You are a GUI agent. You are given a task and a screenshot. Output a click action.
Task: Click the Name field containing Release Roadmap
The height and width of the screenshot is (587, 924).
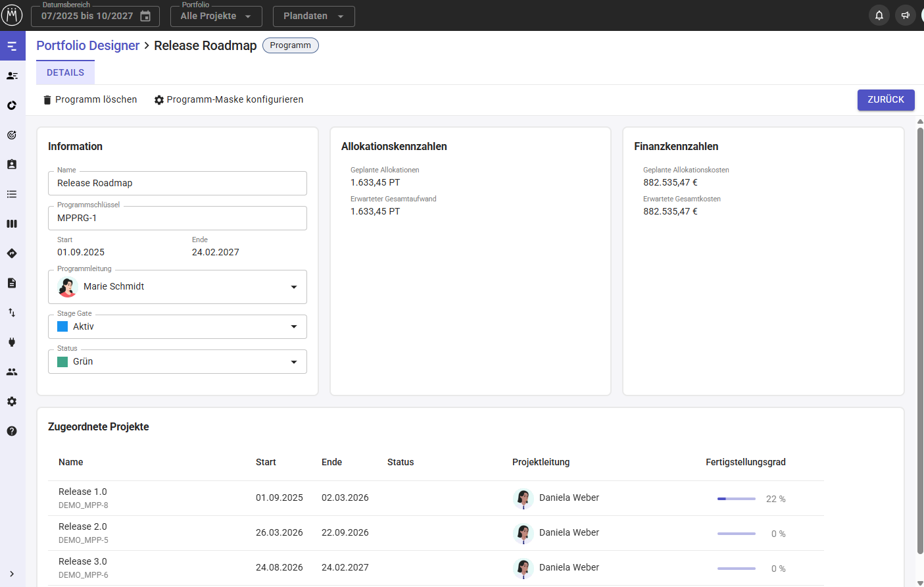tap(177, 184)
